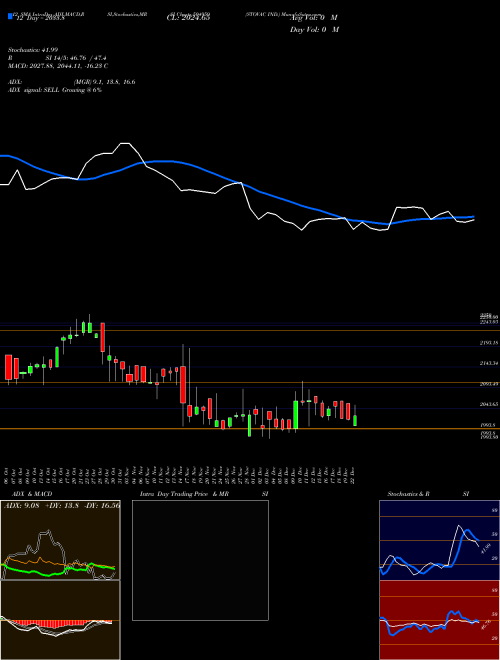Viewport: 500px width, 660px height.
Task: Click the blue 12 Day SMA legend square
Action: pos(10,17)
